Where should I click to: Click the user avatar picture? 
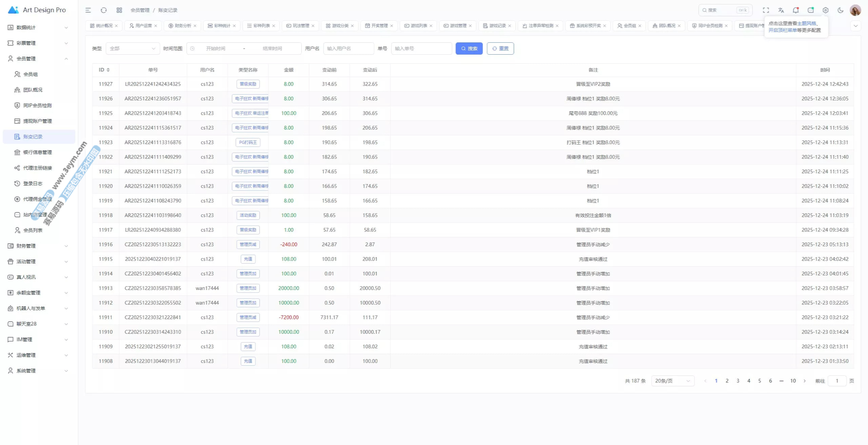coord(855,10)
